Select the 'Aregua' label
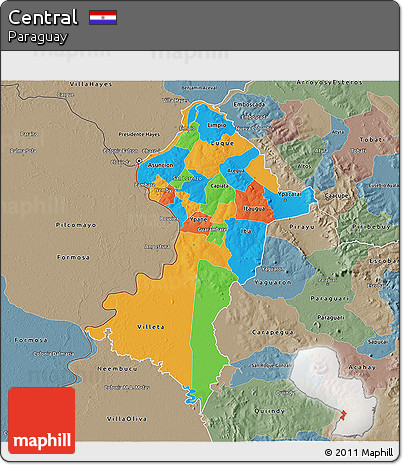Image resolution: width=403 pixels, height=465 pixels. coord(236,171)
